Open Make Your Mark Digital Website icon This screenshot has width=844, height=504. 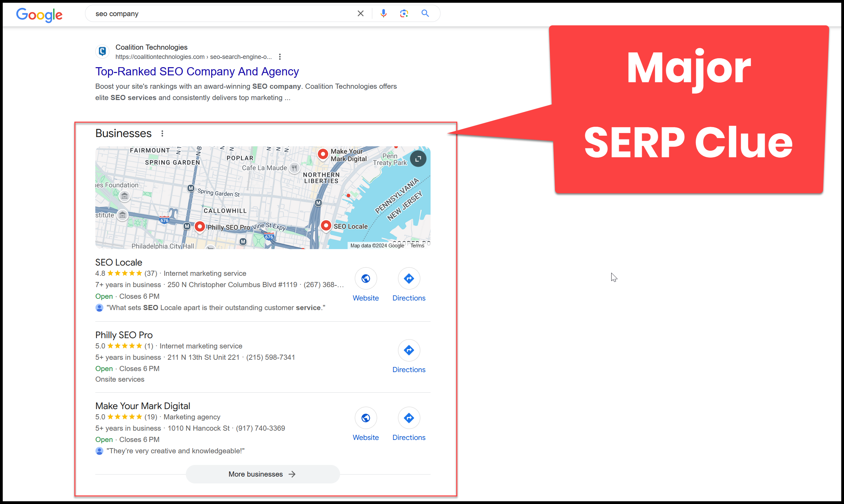365,418
